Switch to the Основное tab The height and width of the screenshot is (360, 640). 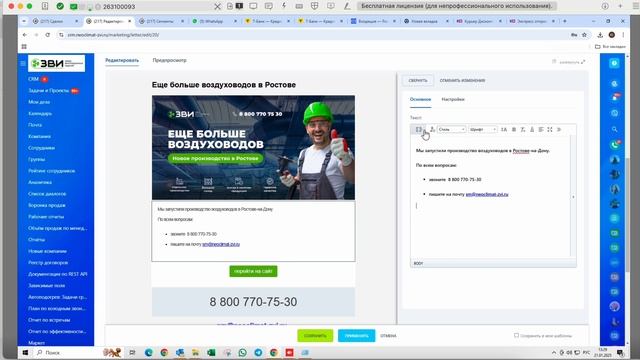coord(420,100)
